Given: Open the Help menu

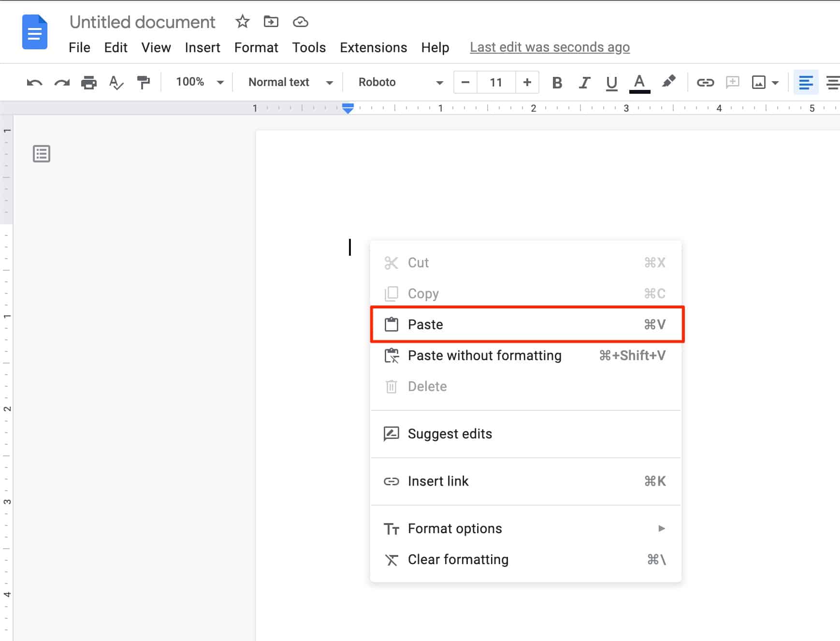Looking at the screenshot, I should 435,47.
